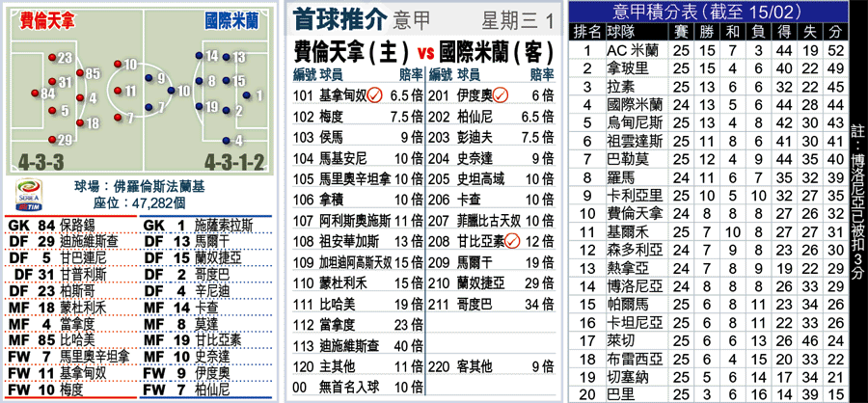The height and width of the screenshot is (403, 868).
Task: Click lineup row DF 29 迪施維斯查
Action: tap(71, 241)
